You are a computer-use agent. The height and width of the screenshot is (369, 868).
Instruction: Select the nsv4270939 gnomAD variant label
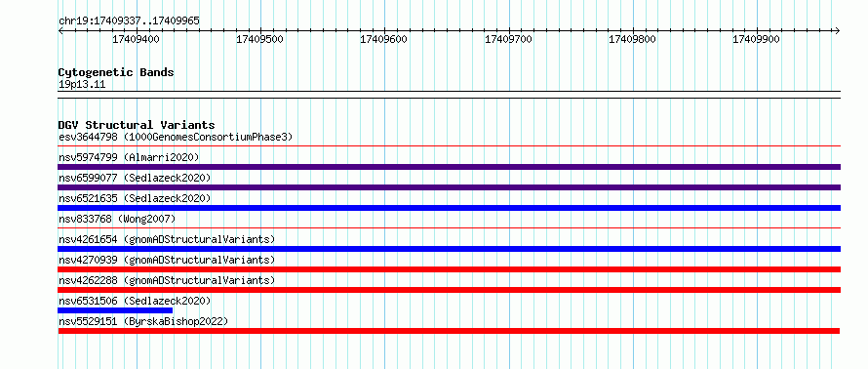tap(167, 260)
